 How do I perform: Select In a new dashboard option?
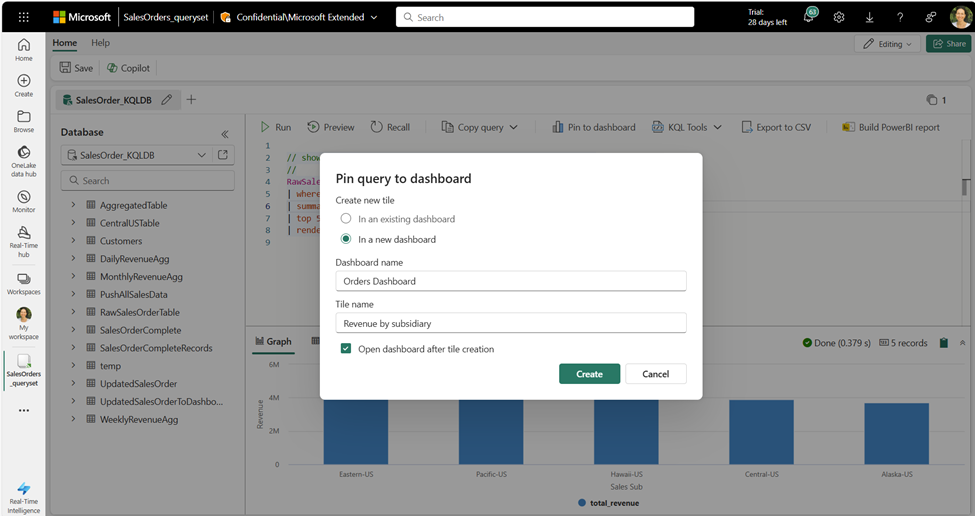point(346,239)
